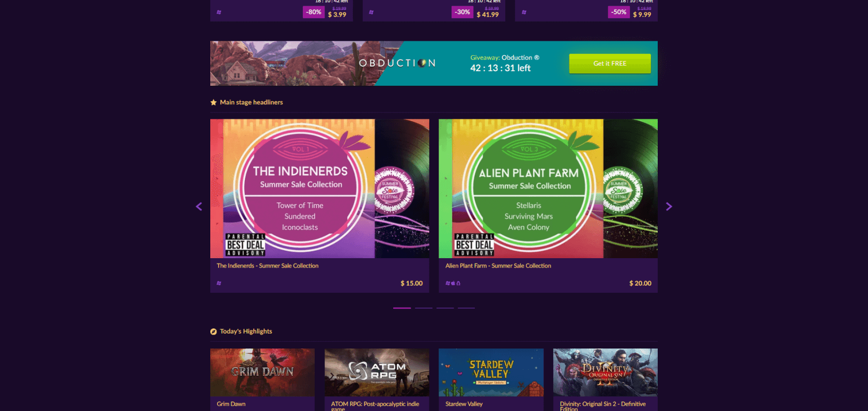Click Windows platform icon on Alien Plant Farm card
Screen dimensions: 868x411
[447, 283]
